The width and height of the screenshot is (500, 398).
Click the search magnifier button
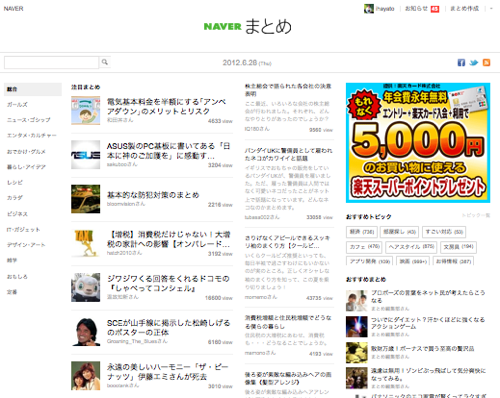pos(105,62)
